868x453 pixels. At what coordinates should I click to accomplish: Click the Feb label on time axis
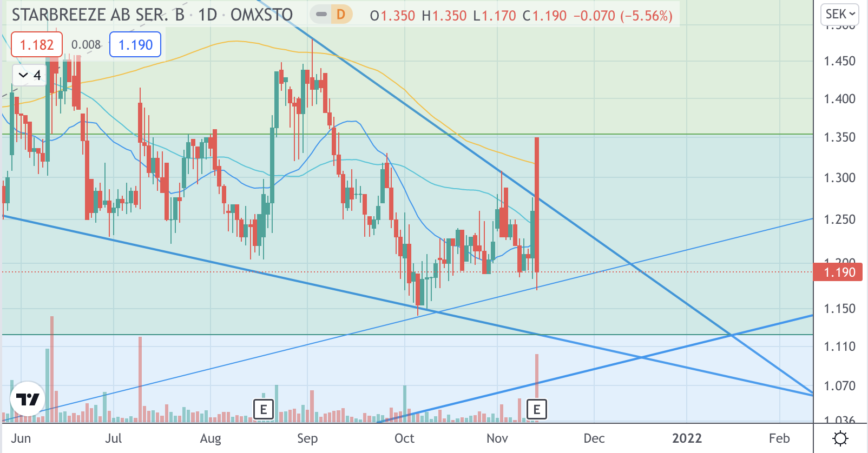point(779,438)
